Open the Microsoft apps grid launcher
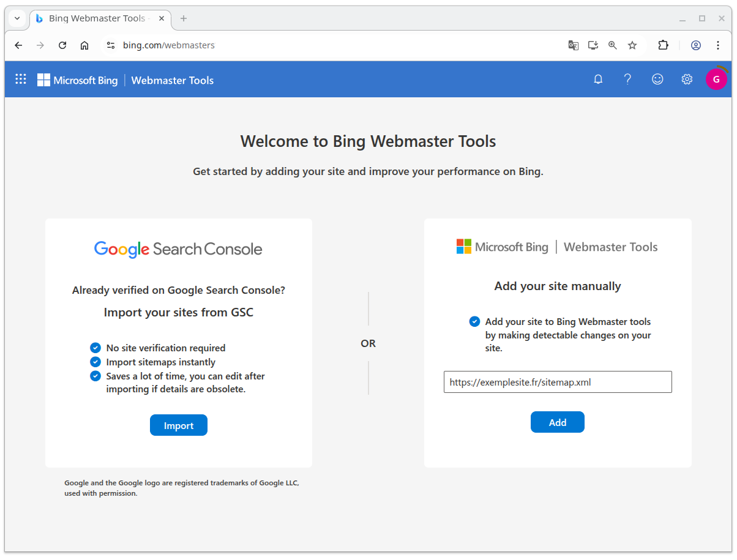This screenshot has height=560, width=737. (x=21, y=79)
